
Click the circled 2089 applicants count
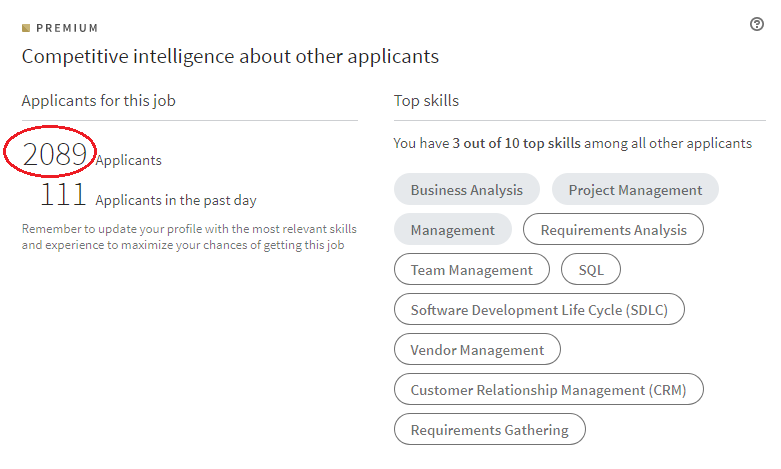click(x=55, y=154)
